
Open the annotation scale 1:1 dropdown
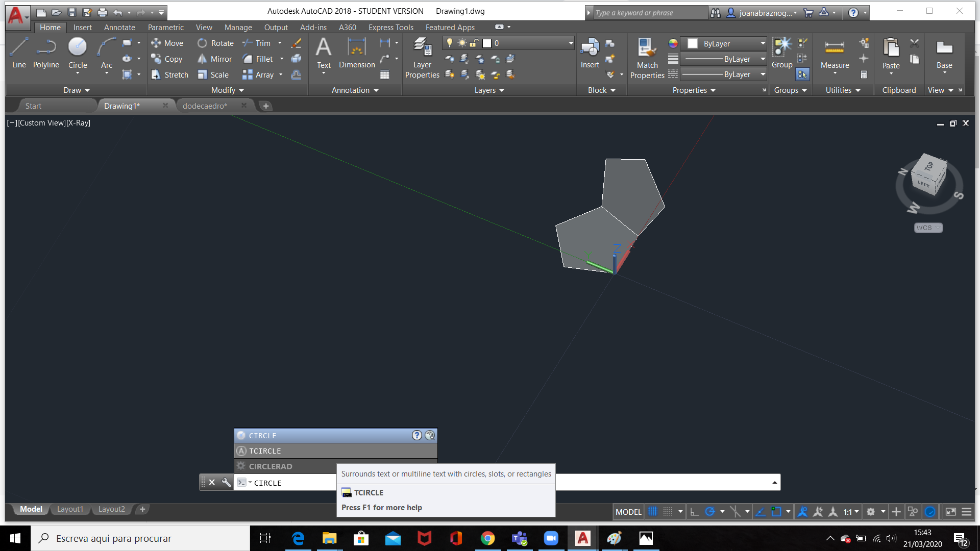851,511
